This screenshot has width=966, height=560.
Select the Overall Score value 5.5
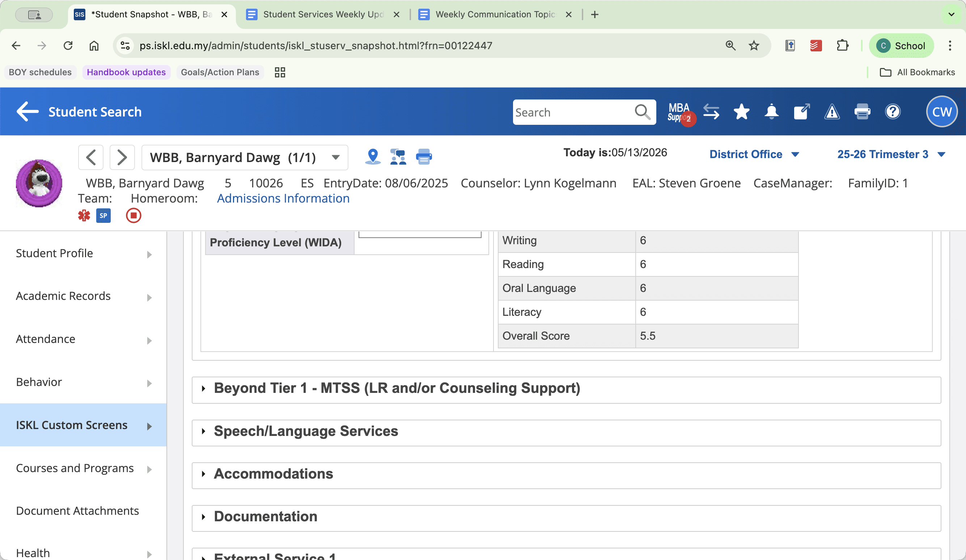(648, 336)
